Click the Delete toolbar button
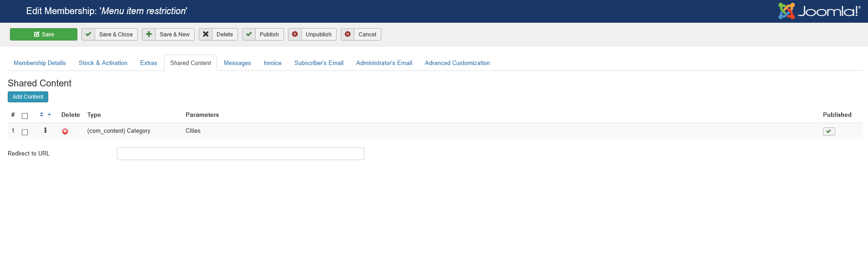The height and width of the screenshot is (266, 868). coord(218,35)
